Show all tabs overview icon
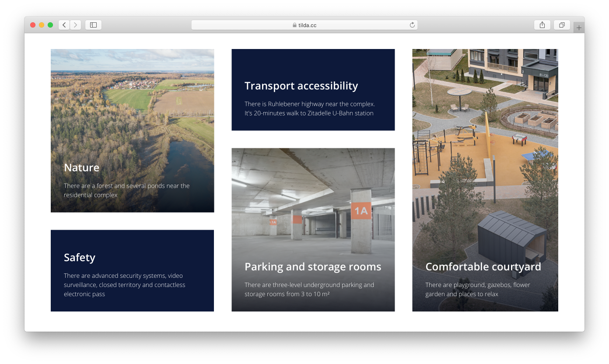 click(x=562, y=25)
